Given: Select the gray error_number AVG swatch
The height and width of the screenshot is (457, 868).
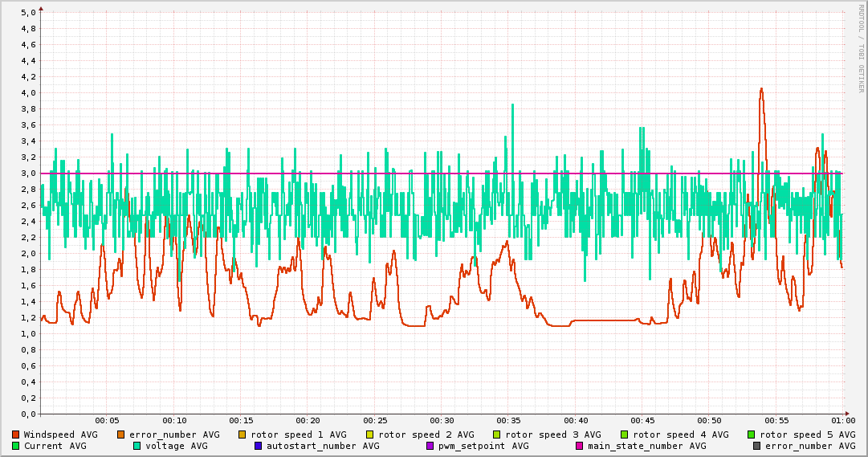Looking at the screenshot, I should tap(757, 446).
